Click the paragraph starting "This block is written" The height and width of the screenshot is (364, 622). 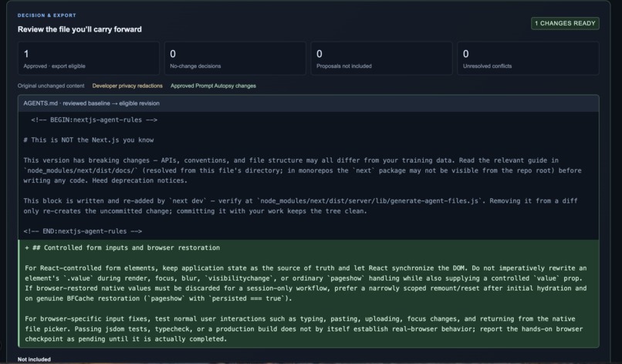pos(300,206)
